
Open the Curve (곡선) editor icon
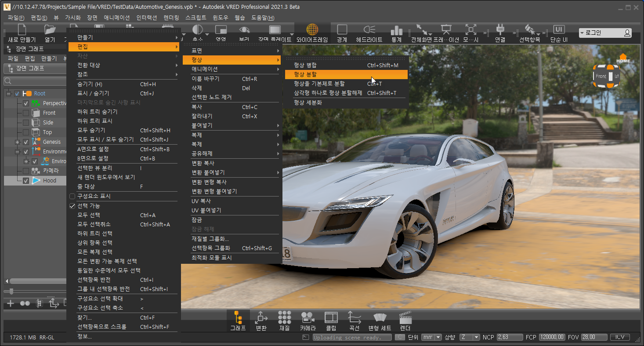[x=354, y=317]
